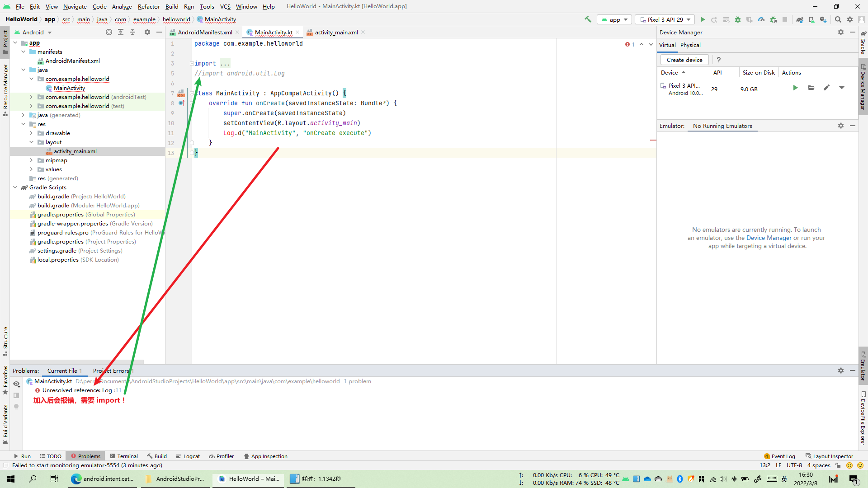Toggle the Favorites side tool window

coord(5,380)
